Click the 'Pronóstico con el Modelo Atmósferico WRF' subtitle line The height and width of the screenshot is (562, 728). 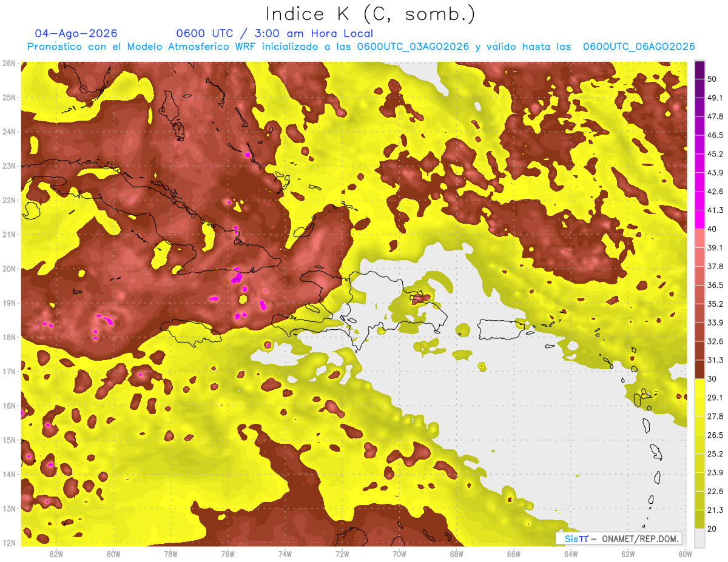pos(361,47)
